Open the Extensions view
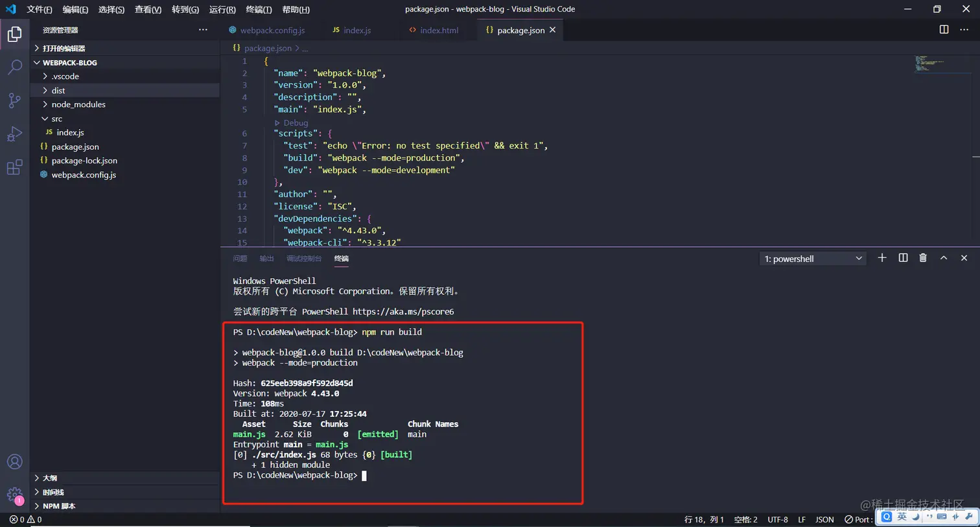 [15, 167]
